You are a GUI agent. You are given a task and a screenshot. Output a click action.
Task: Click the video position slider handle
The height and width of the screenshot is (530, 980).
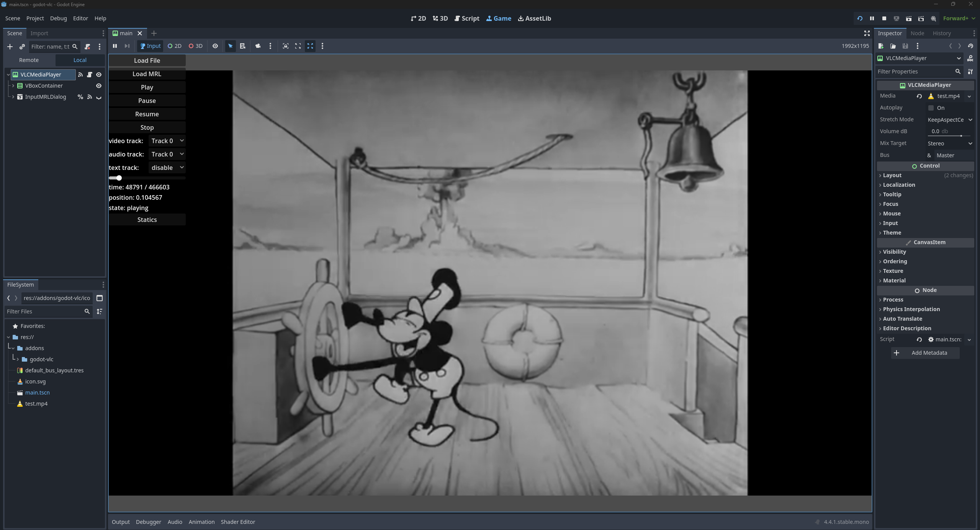119,178
